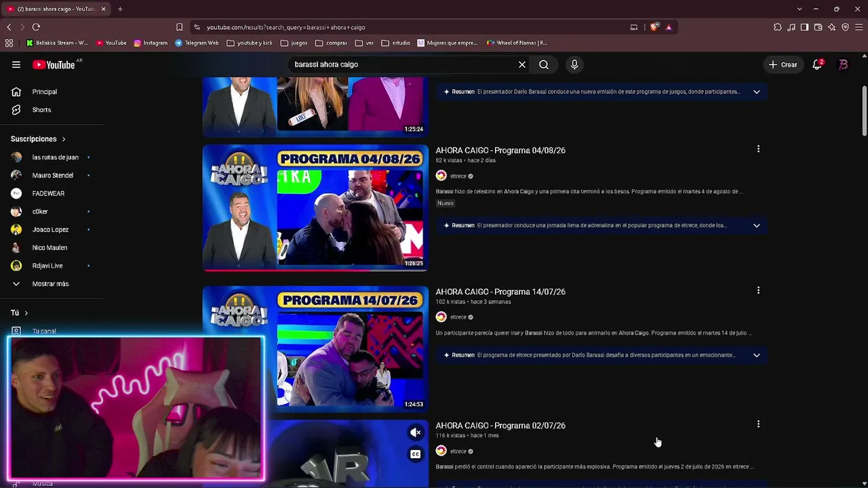Open the Tú section header
The width and height of the screenshot is (868, 488).
[x=20, y=312]
